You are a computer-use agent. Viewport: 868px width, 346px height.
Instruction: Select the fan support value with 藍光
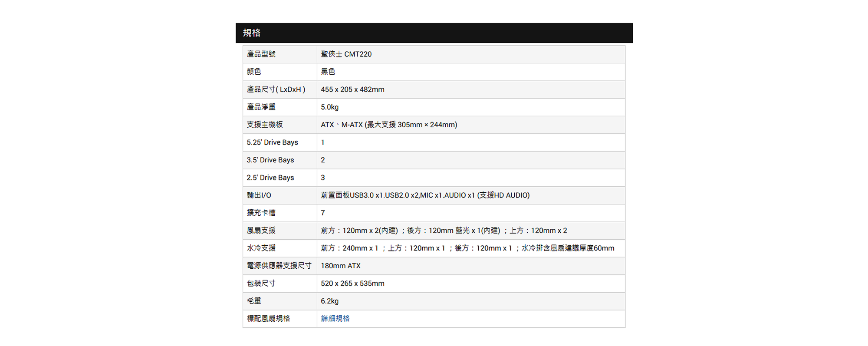444,231
